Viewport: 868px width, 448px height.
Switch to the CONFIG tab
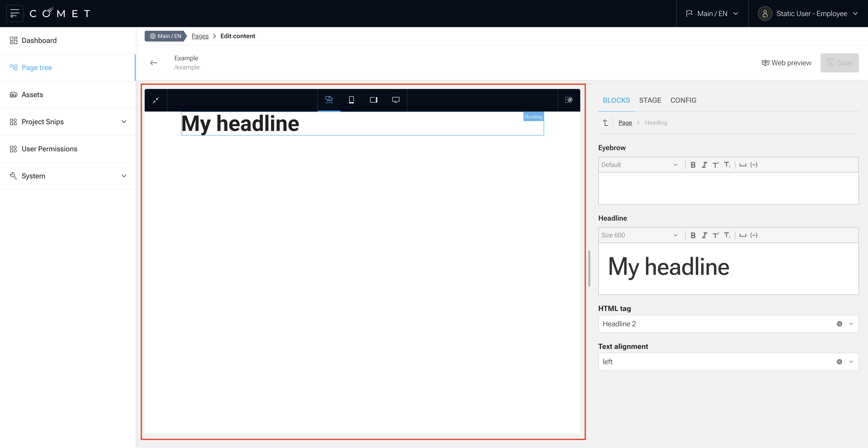683,100
